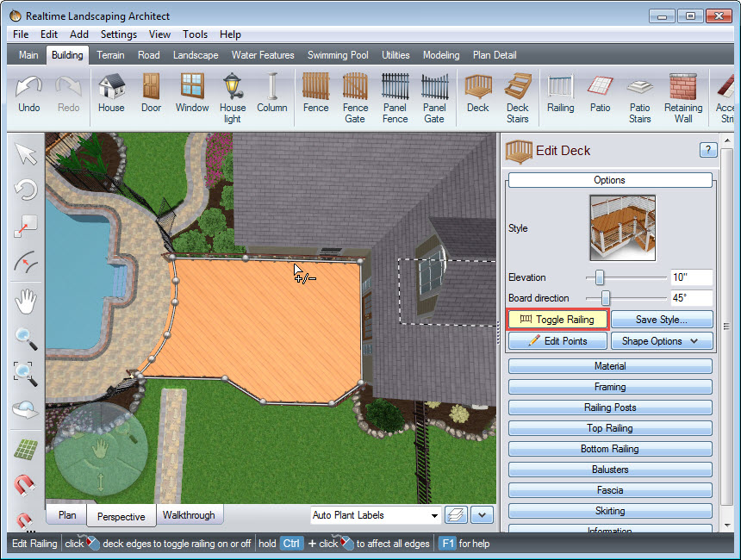Collapse the Options section header

pos(610,180)
